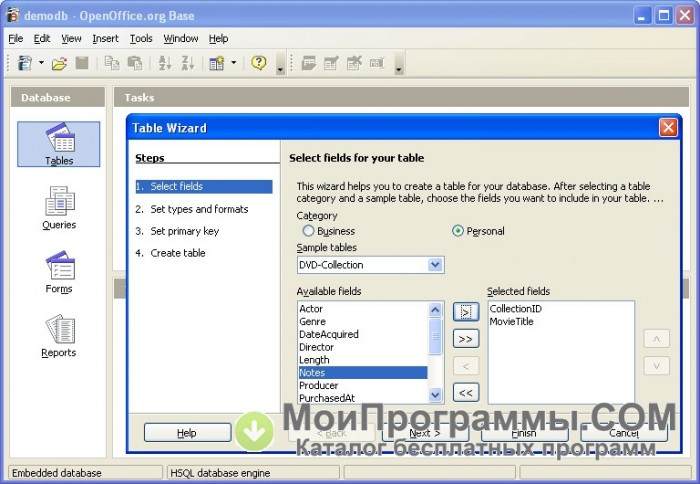Click the Available fields scrollbar thumb
700x484 pixels.
(x=435, y=336)
